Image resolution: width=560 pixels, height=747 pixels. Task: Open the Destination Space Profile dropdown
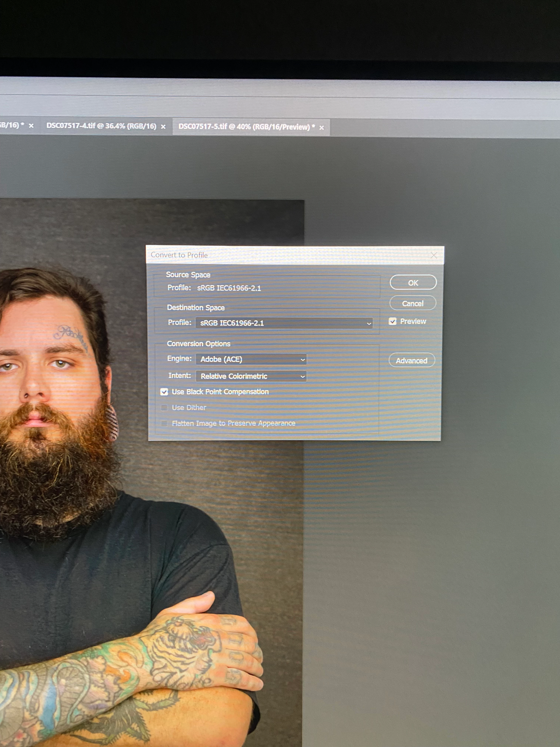[x=284, y=323]
